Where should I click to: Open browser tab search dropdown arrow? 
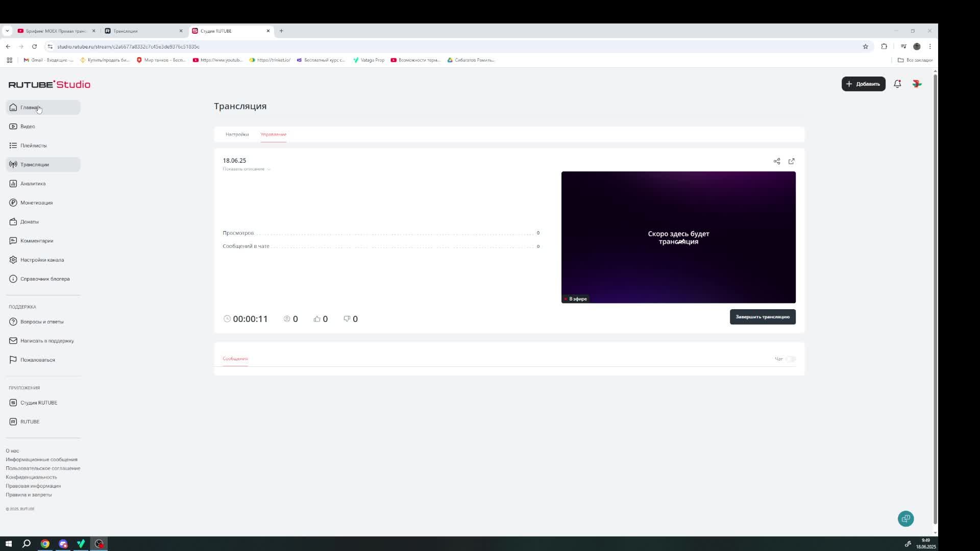tap(7, 31)
